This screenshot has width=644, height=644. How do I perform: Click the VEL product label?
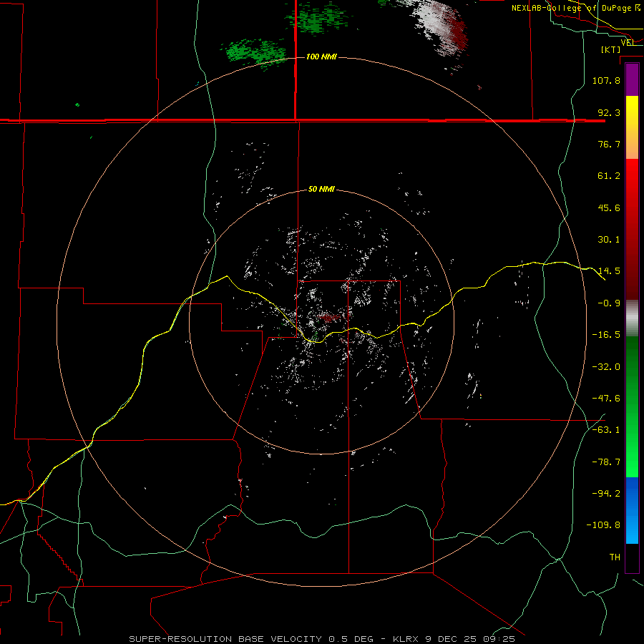tap(628, 42)
